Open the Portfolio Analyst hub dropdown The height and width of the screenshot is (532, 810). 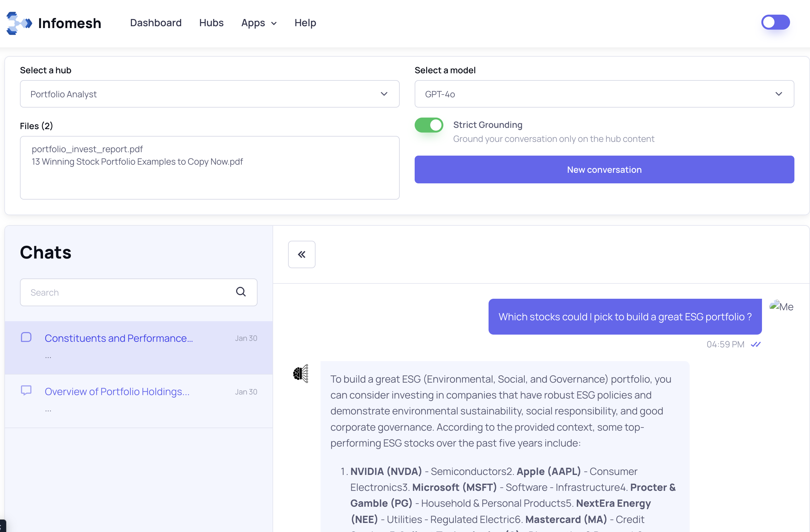tap(209, 94)
